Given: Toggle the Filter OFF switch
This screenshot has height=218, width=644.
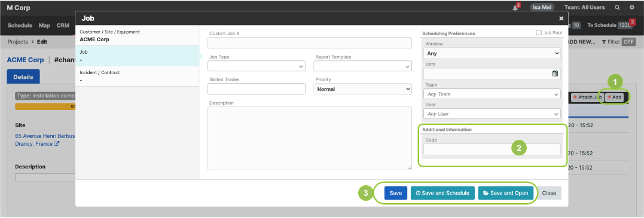Looking at the screenshot, I should point(628,42).
